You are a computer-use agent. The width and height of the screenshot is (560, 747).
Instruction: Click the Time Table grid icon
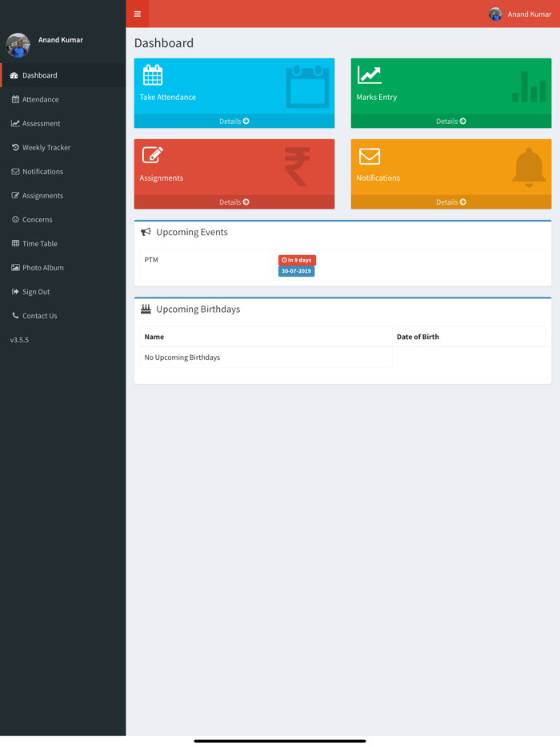pyautogui.click(x=15, y=243)
